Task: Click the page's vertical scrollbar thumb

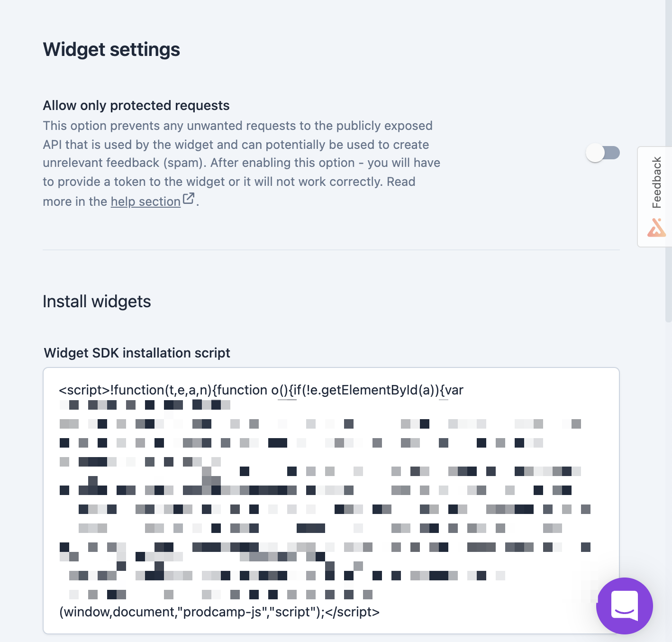Action: click(669, 161)
